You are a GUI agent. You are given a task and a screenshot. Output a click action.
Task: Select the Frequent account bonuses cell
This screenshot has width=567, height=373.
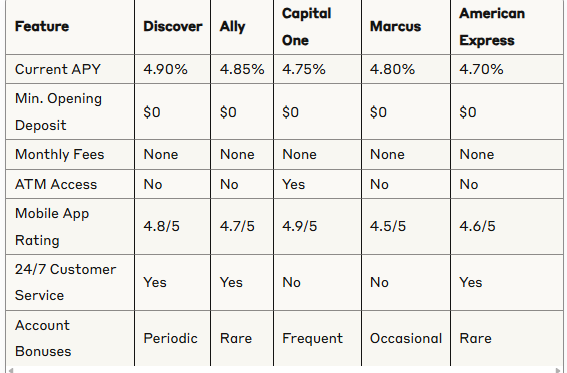pos(317,338)
